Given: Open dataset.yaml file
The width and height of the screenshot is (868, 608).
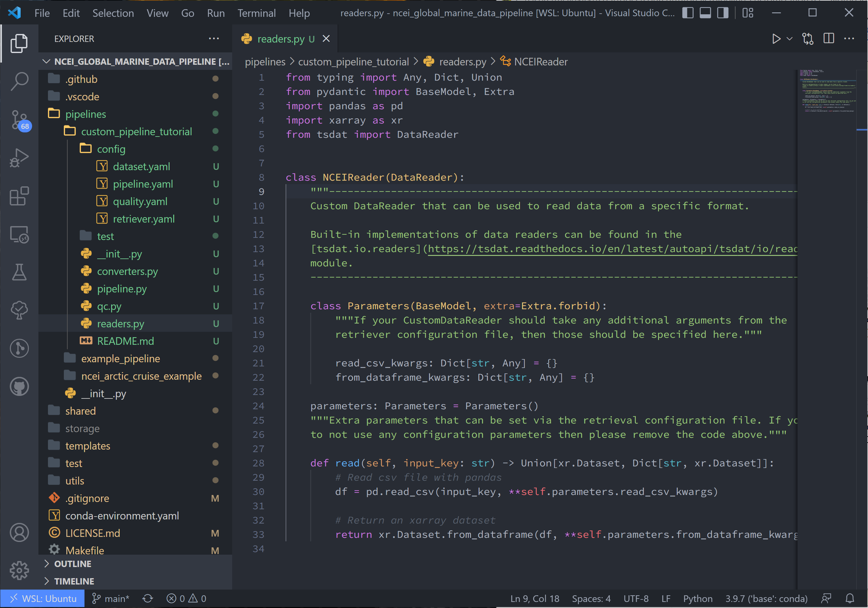Looking at the screenshot, I should pyautogui.click(x=135, y=166).
